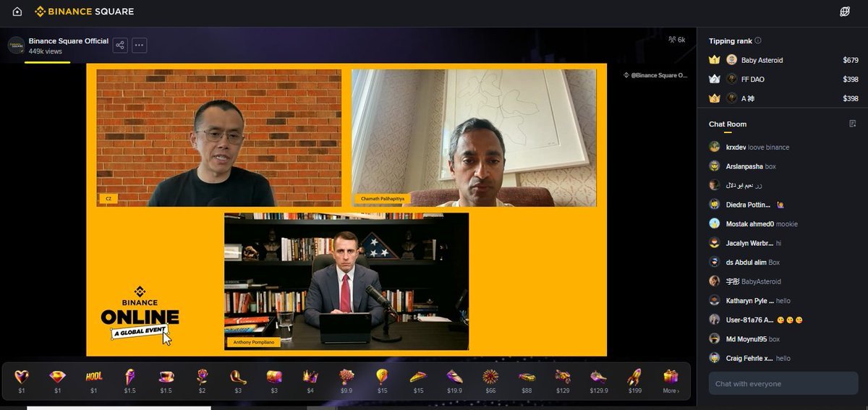Screen dimensions: 868x410
Task: Open User-81a76 chat message
Action: click(x=757, y=320)
